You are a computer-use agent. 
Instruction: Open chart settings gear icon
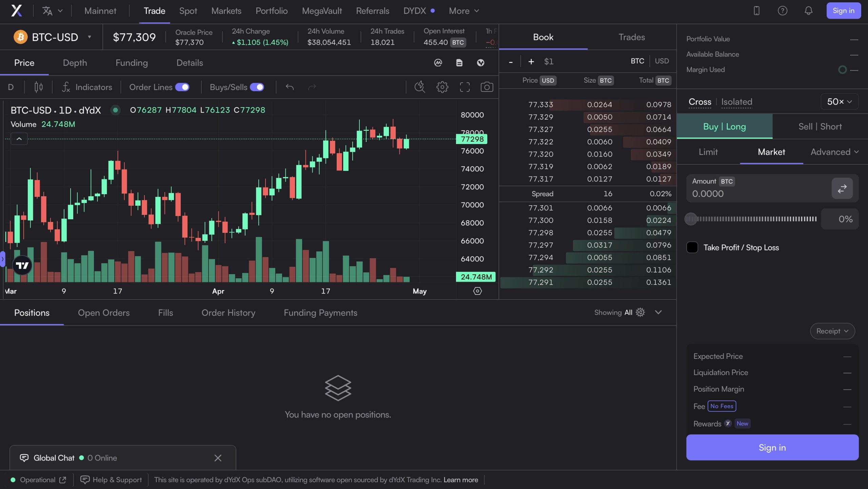tap(442, 87)
